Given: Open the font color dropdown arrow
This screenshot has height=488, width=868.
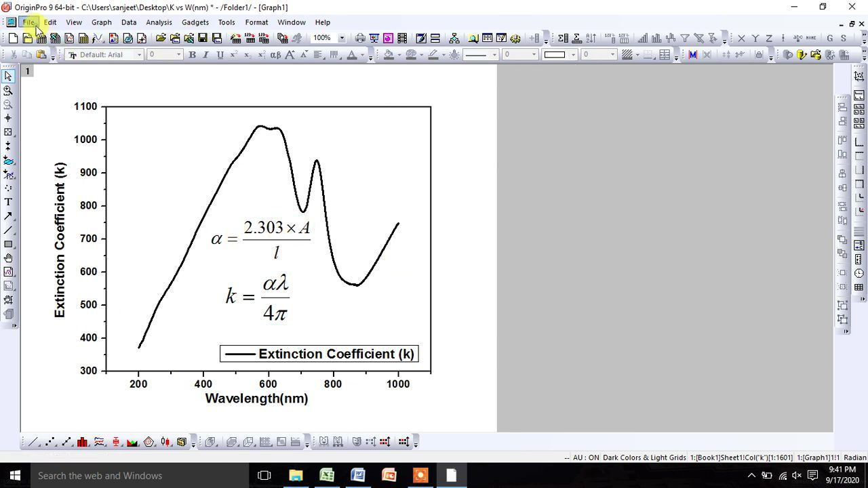Looking at the screenshot, I should tap(363, 55).
